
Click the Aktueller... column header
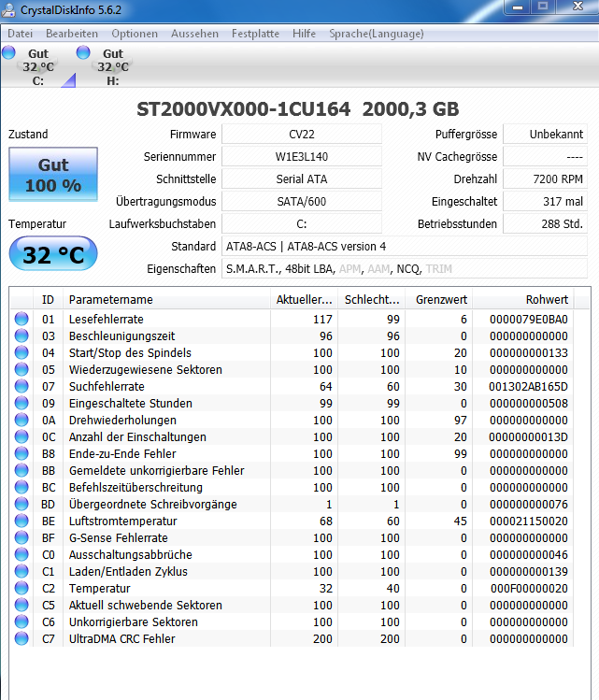(305, 300)
